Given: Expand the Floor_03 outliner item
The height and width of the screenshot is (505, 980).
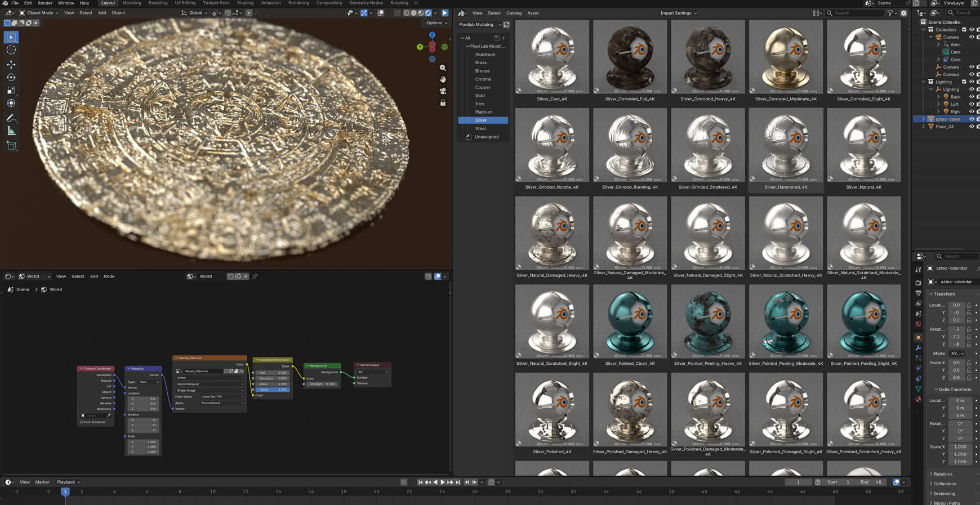Looking at the screenshot, I should click(923, 127).
